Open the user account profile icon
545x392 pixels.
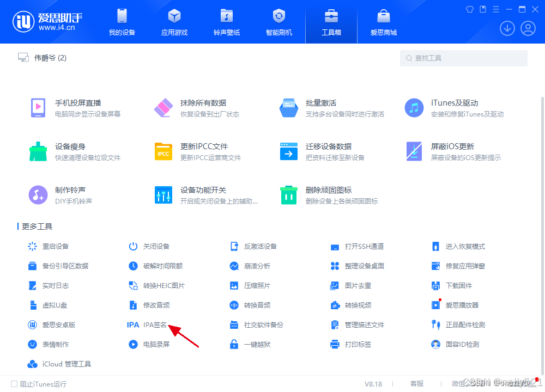click(528, 28)
